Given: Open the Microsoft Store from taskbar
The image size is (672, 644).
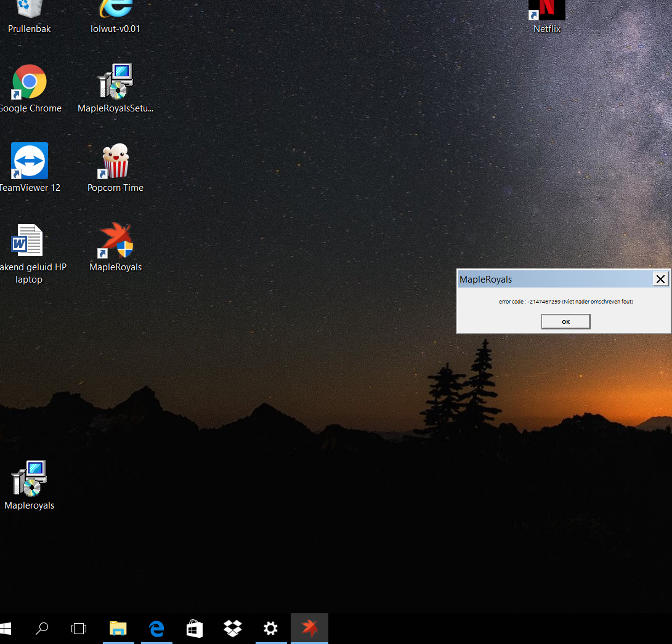Looking at the screenshot, I should [195, 629].
